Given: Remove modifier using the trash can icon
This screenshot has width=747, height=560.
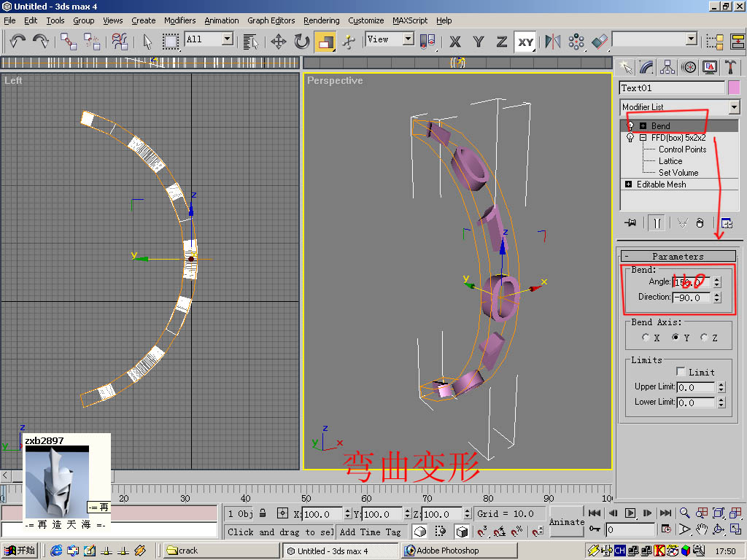Looking at the screenshot, I should 700,223.
